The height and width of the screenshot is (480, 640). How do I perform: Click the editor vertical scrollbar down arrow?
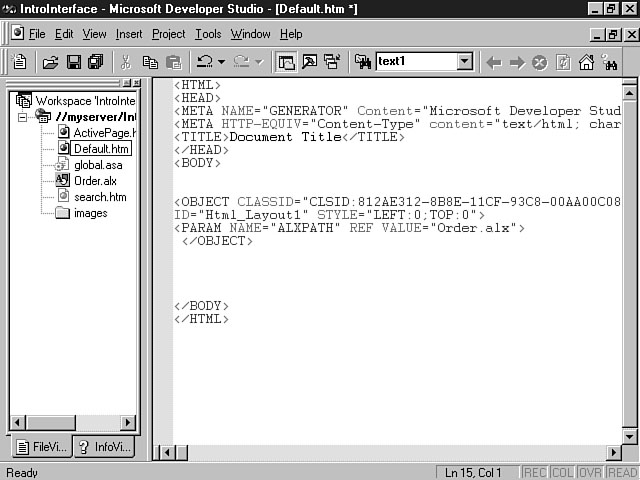point(630,435)
